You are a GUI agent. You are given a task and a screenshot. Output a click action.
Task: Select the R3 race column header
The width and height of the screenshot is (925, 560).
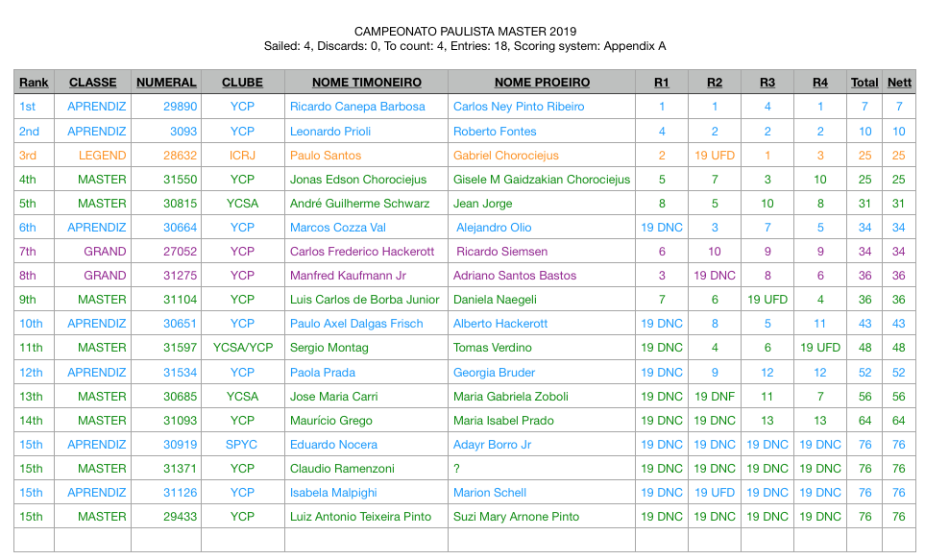click(767, 83)
